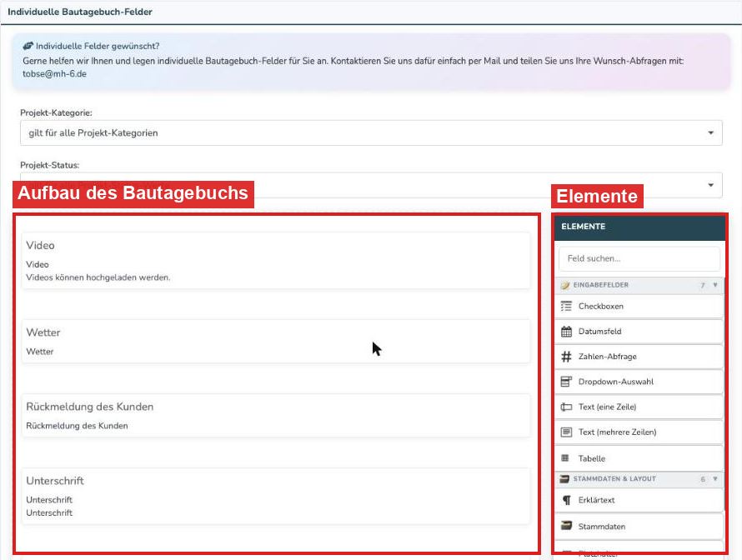Select the Wetter field card
742x560 pixels.
[x=276, y=342]
